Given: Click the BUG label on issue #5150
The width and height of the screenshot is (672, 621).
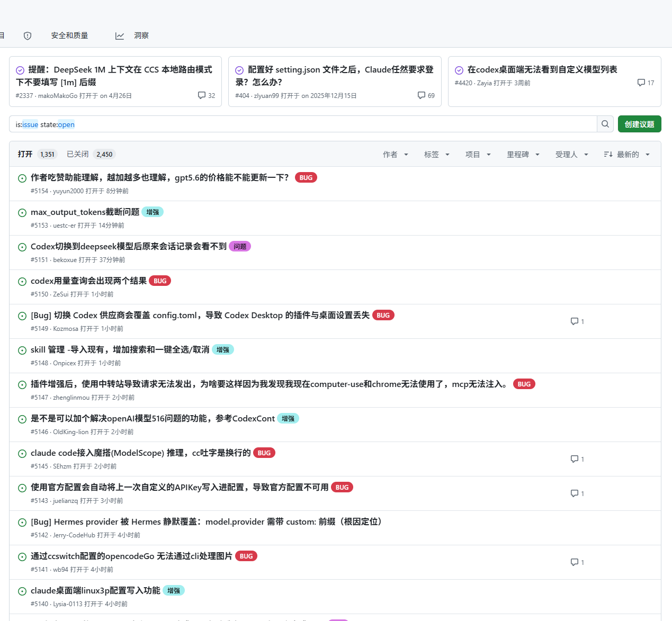Looking at the screenshot, I should pyautogui.click(x=160, y=281).
